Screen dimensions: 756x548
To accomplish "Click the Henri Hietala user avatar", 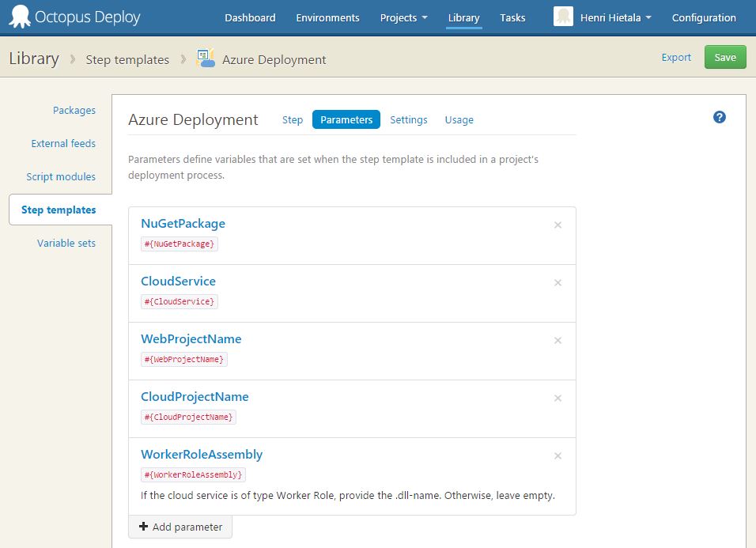I will pyautogui.click(x=563, y=17).
